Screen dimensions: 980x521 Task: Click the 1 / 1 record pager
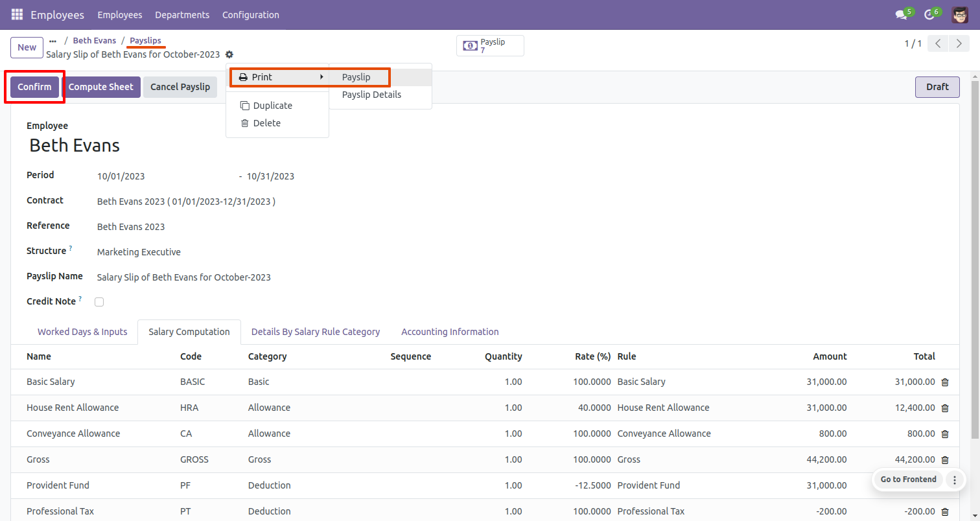pyautogui.click(x=913, y=43)
